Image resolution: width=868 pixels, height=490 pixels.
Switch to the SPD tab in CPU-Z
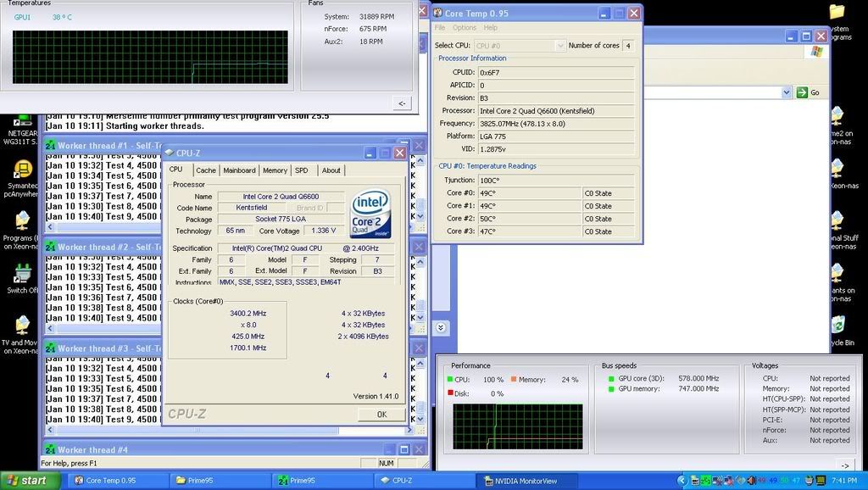(302, 170)
